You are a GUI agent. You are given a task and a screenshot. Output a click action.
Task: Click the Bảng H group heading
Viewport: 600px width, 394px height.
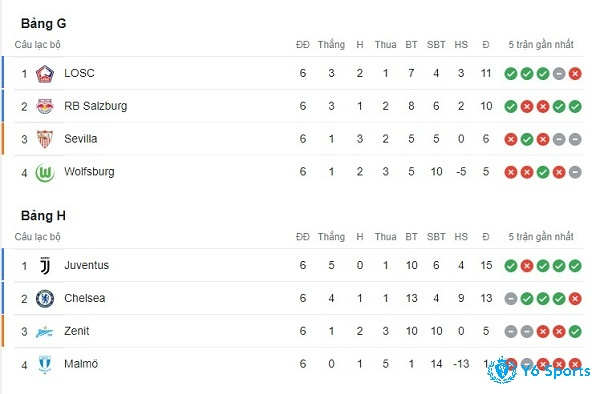(x=43, y=215)
